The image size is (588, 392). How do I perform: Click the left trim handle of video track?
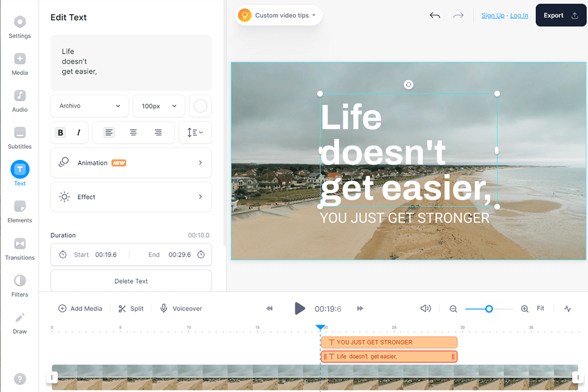[51, 377]
